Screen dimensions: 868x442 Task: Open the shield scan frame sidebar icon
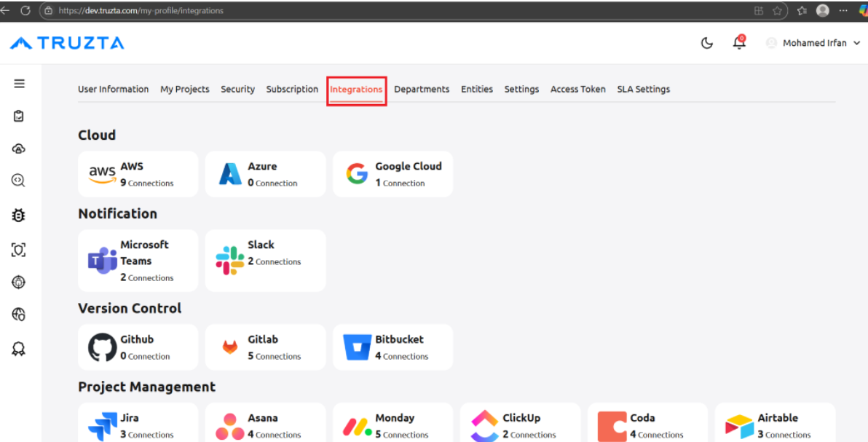(18, 250)
